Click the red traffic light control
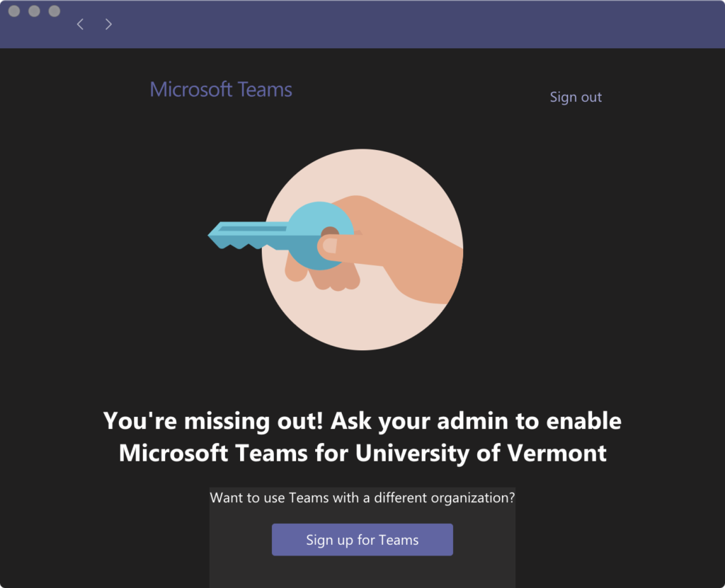This screenshot has width=725, height=588. coord(13,11)
